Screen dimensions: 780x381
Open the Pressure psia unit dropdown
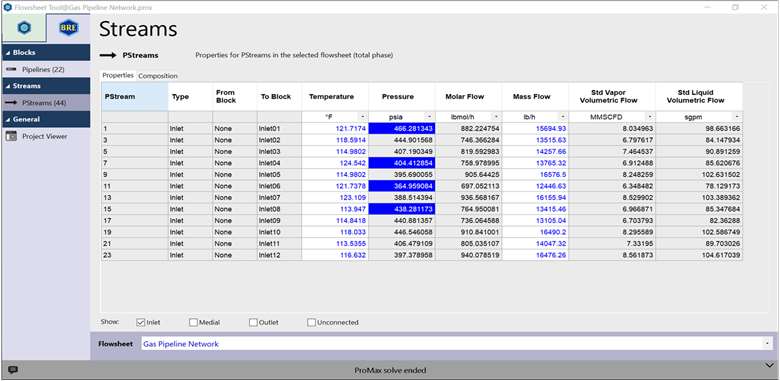430,117
